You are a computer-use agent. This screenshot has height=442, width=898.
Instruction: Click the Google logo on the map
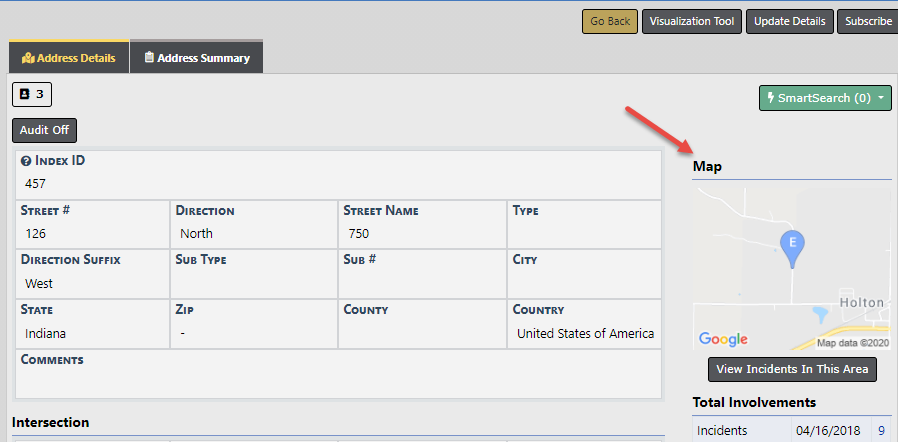(723, 339)
